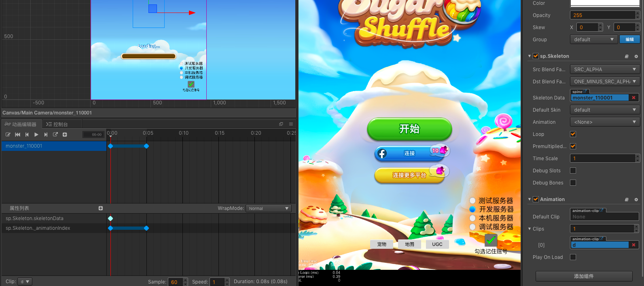The width and height of the screenshot is (644, 286).
Task: Pop out the animation editor panel
Action: (281, 124)
